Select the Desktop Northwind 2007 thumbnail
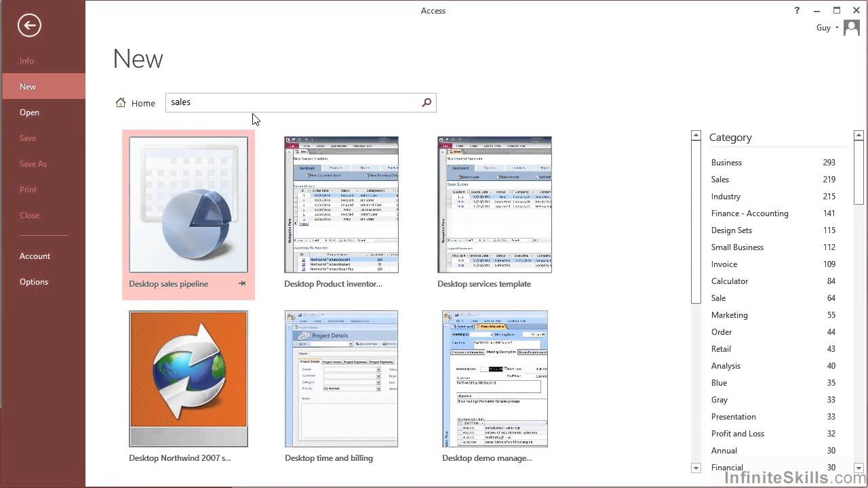 click(x=189, y=379)
